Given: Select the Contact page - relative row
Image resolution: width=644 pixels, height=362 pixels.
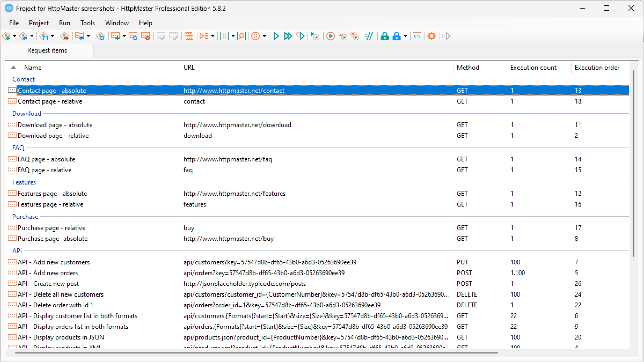Looking at the screenshot, I should click(x=50, y=101).
